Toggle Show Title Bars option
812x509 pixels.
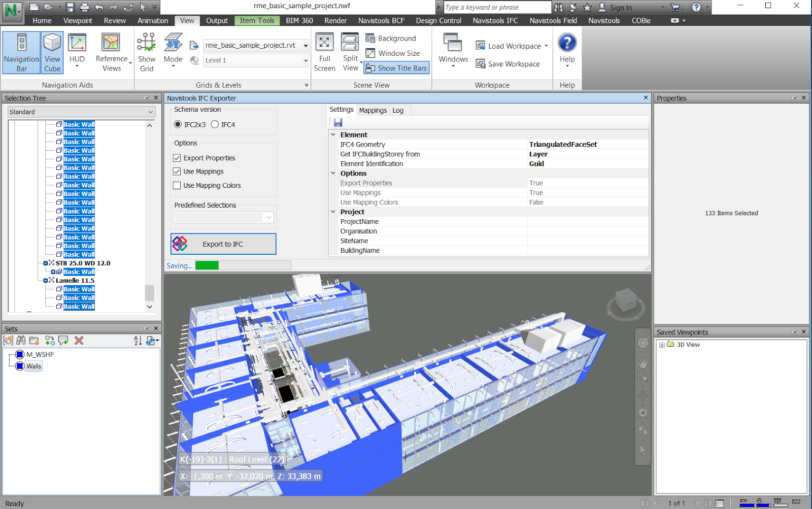[x=396, y=68]
